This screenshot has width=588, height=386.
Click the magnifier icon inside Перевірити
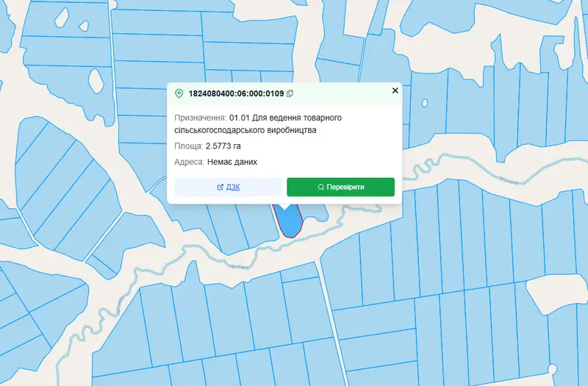320,187
